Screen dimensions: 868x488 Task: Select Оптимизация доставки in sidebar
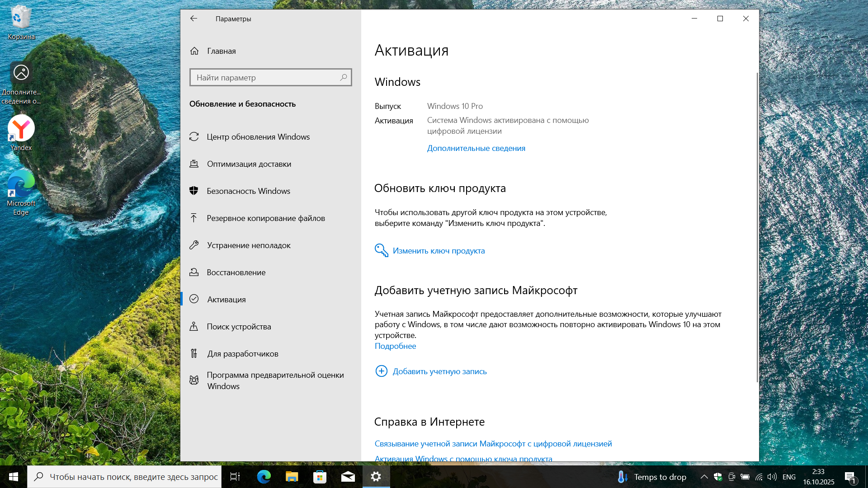pos(249,164)
